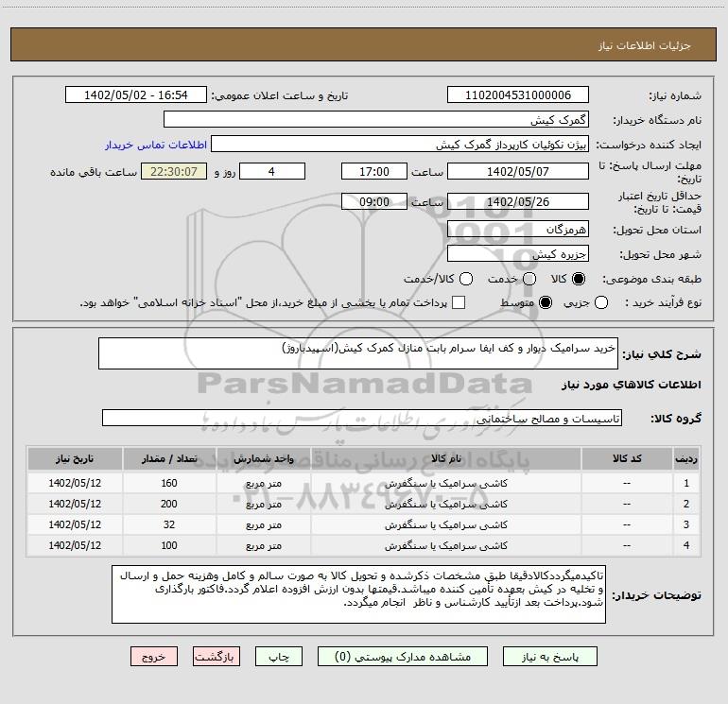Click the تاریخ نیاز column header

tap(75, 458)
